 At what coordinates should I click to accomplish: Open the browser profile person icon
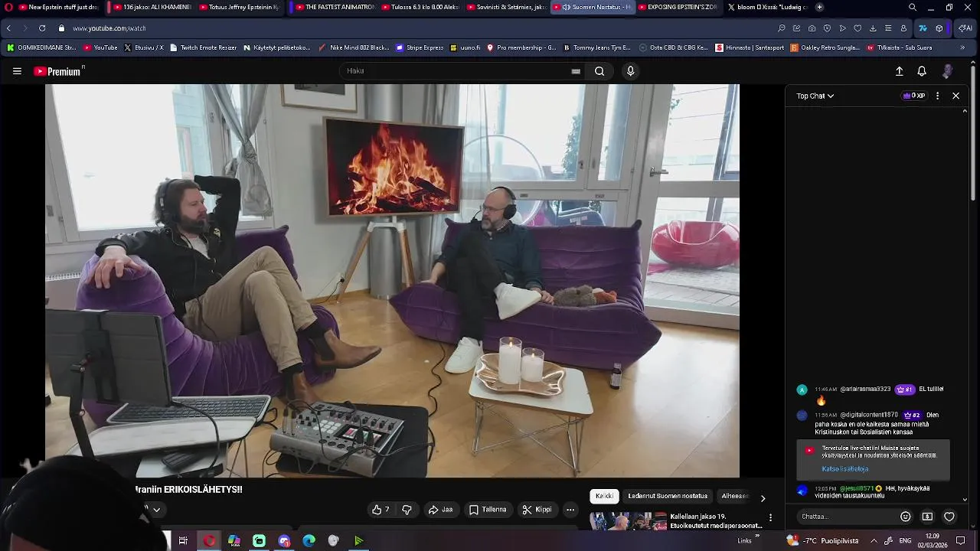pos(903,28)
